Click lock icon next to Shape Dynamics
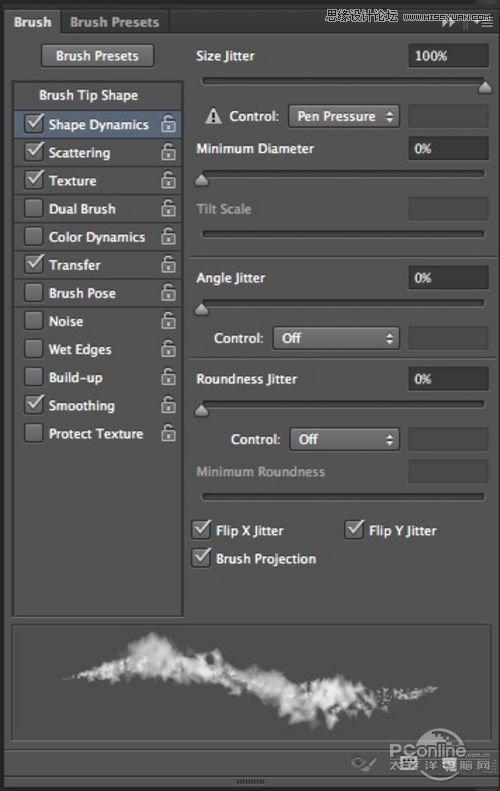The height and width of the screenshot is (791, 500). coord(169,123)
